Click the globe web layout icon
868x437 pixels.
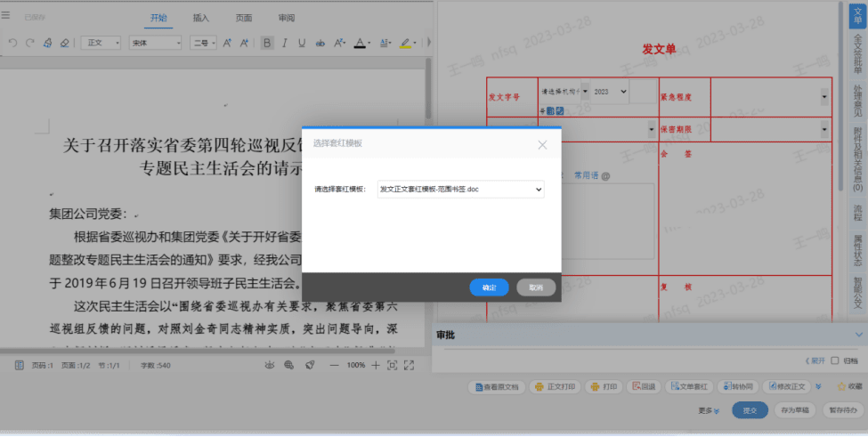coord(288,365)
